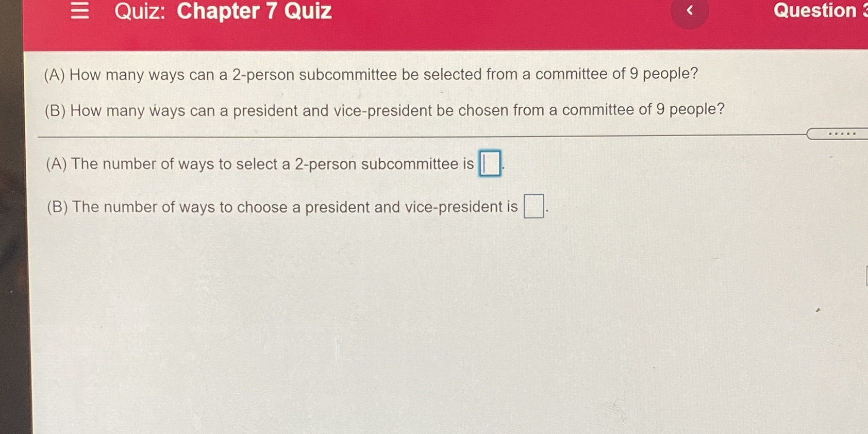This screenshot has height=434, width=868.
Task: Click the circular button containing the left chevron
Action: [x=689, y=10]
